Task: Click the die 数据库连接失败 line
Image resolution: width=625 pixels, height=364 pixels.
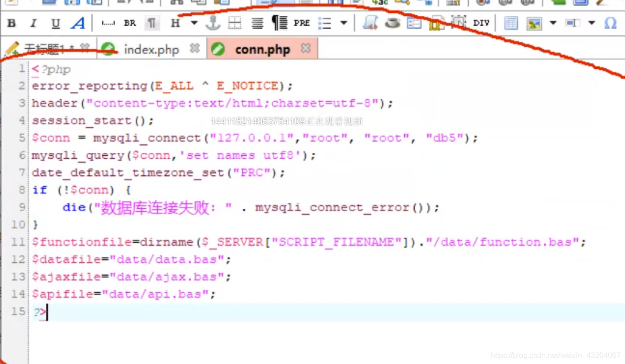Action: pos(251,208)
